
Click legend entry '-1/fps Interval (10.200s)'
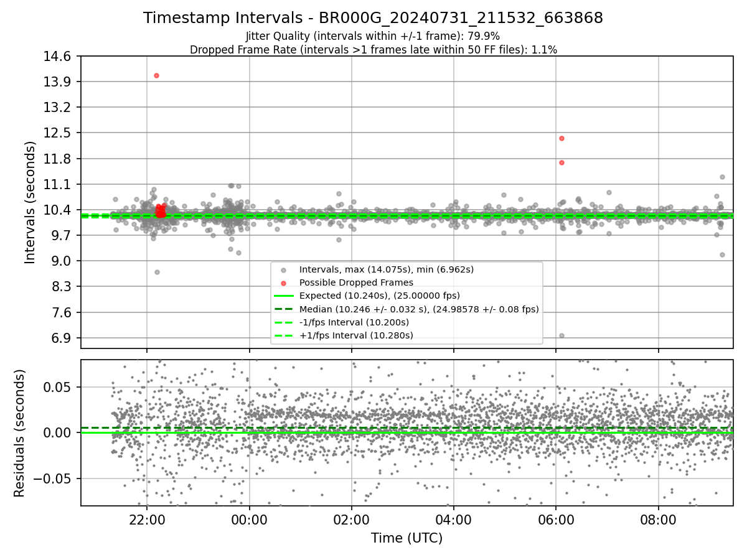coord(354,322)
